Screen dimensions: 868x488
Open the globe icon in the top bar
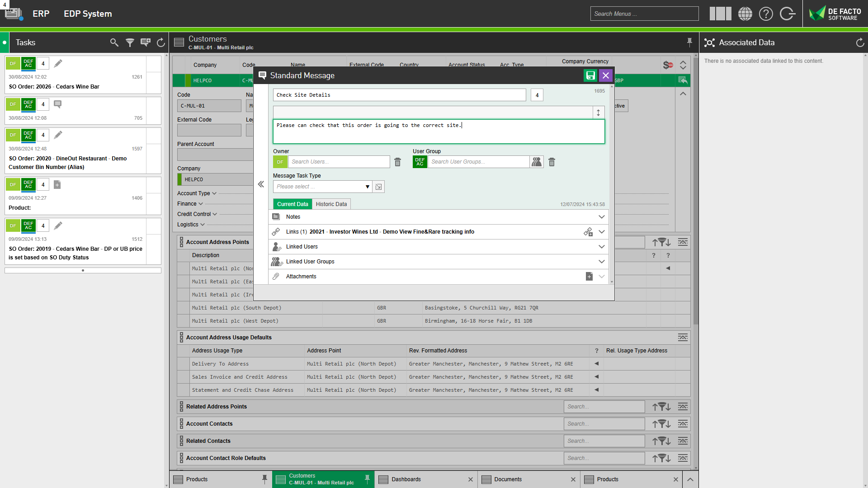click(745, 14)
